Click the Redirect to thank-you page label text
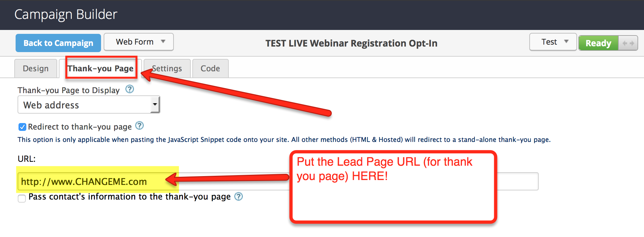 click(x=80, y=127)
